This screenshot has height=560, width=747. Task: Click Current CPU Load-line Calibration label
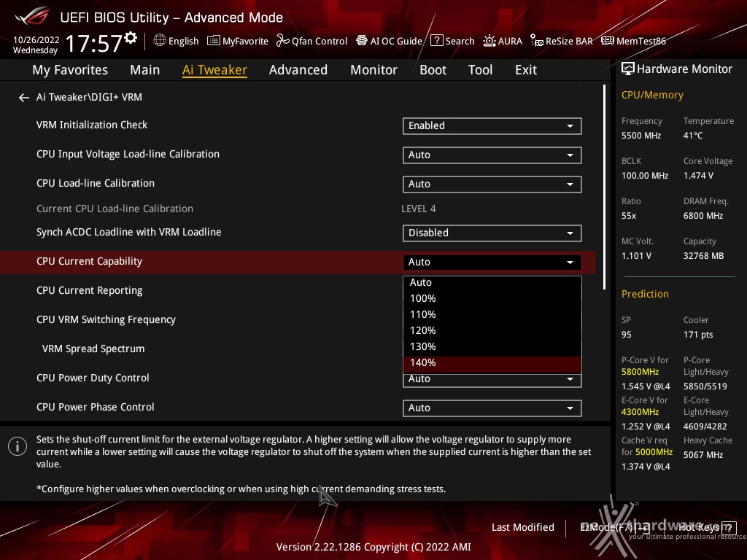pos(115,209)
